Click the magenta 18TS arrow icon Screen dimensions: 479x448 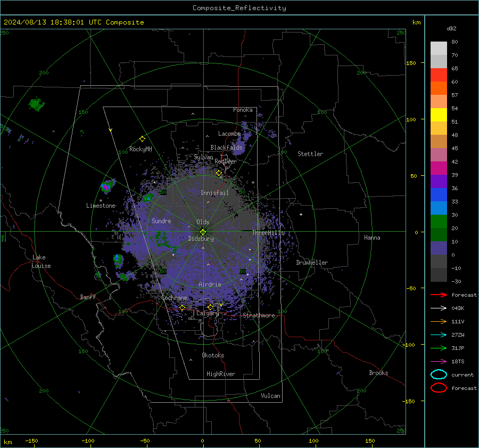439,362
